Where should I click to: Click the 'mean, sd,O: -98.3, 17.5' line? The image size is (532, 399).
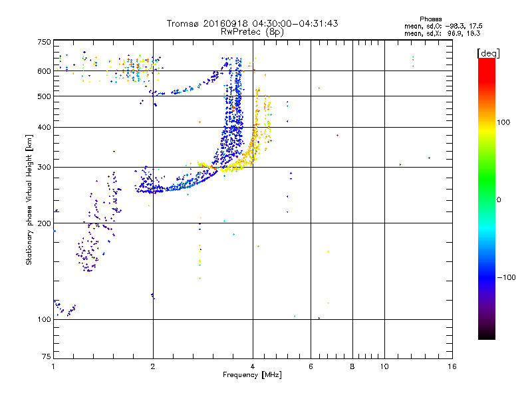[x=443, y=26]
